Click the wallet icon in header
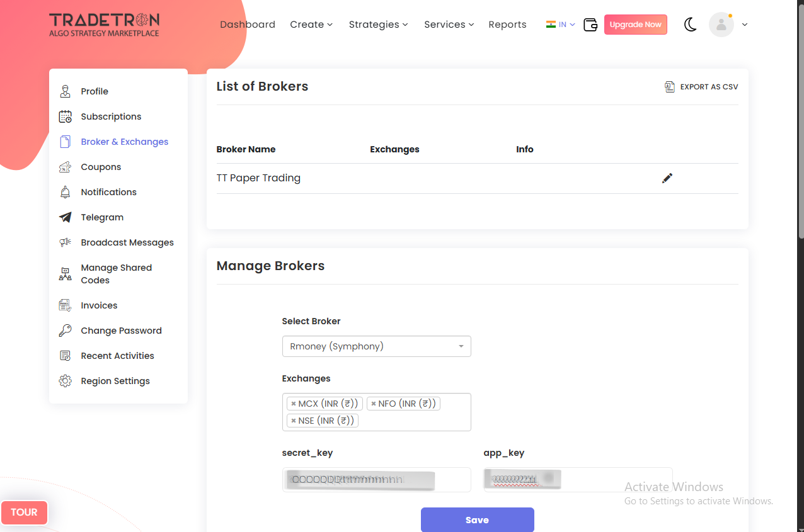This screenshot has height=532, width=804. (x=590, y=25)
